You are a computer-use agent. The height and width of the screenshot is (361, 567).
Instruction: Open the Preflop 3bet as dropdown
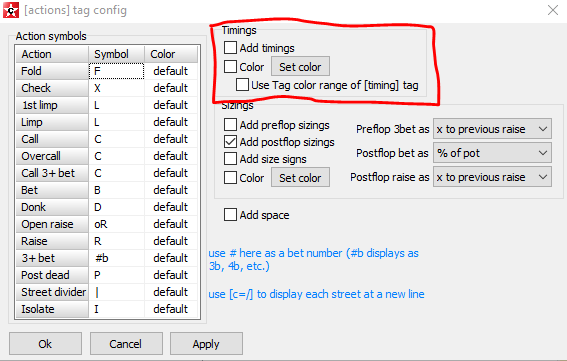(492, 129)
